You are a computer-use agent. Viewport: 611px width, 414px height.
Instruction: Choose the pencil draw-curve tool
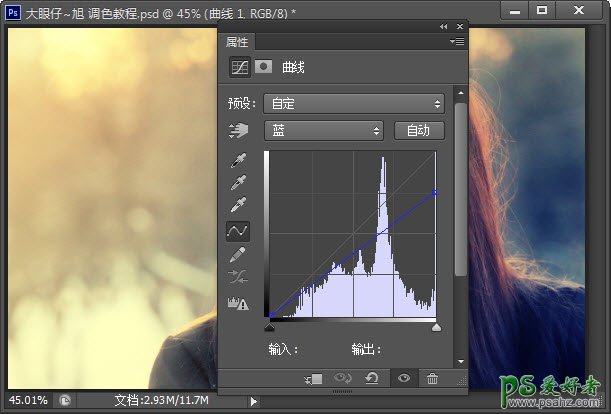[x=238, y=255]
